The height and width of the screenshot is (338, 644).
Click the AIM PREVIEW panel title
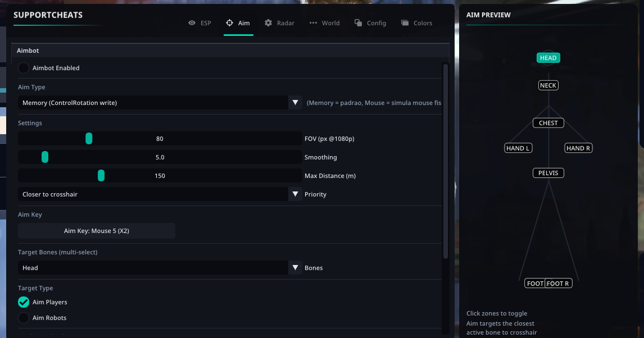488,15
